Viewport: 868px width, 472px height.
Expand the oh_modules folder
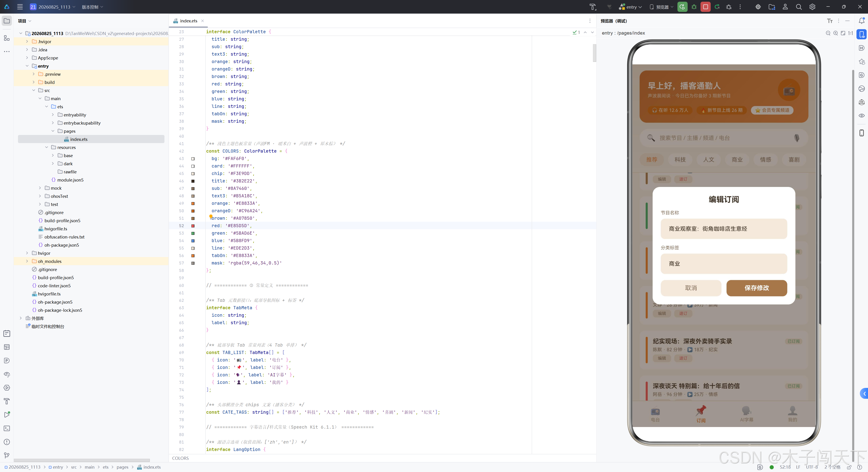click(27, 261)
